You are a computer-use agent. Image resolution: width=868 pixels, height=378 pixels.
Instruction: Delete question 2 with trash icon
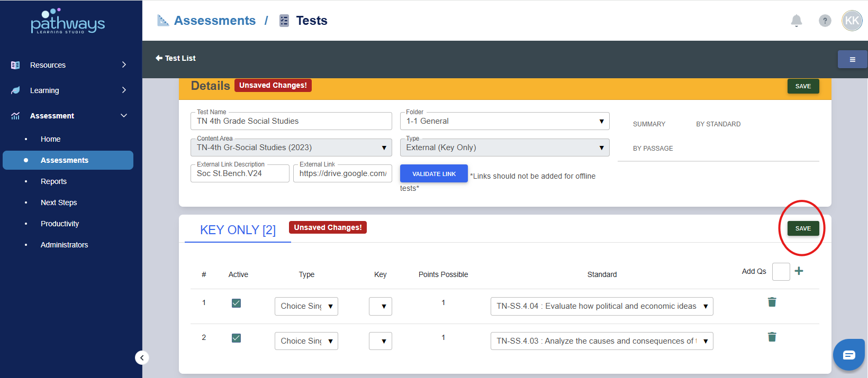pyautogui.click(x=772, y=337)
